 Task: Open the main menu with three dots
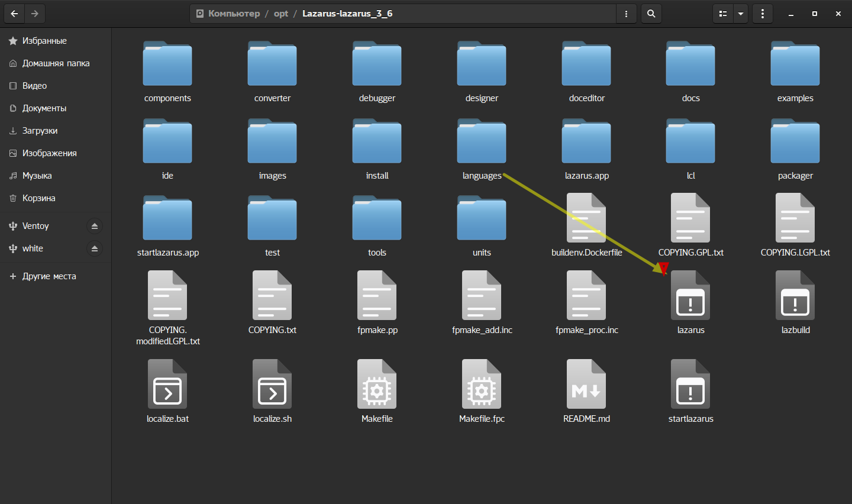(x=763, y=14)
